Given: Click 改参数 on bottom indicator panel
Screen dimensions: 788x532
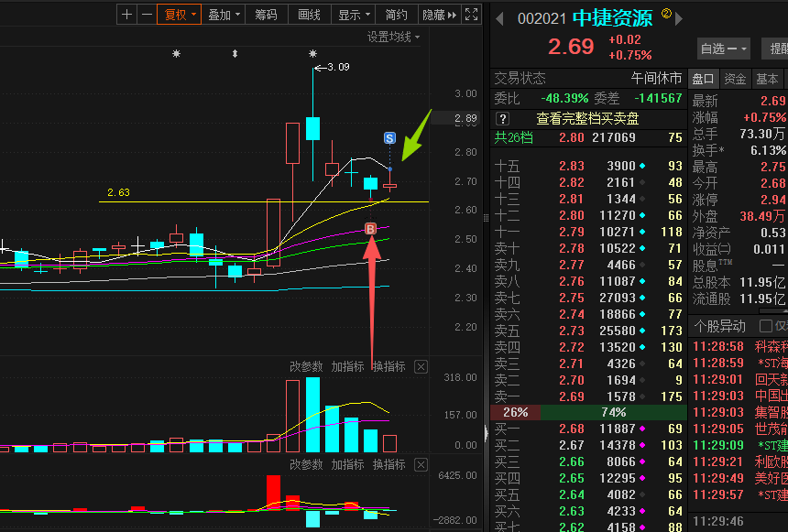Looking at the screenshot, I should [306, 464].
